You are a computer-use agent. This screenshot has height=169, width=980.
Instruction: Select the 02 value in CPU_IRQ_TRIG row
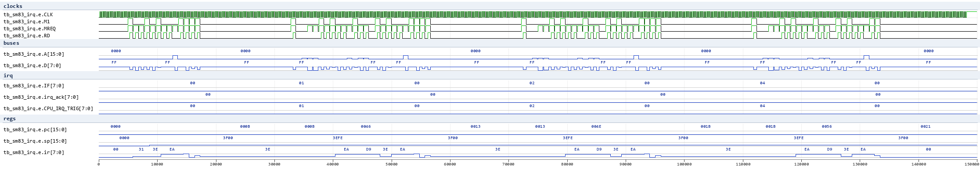click(532, 106)
